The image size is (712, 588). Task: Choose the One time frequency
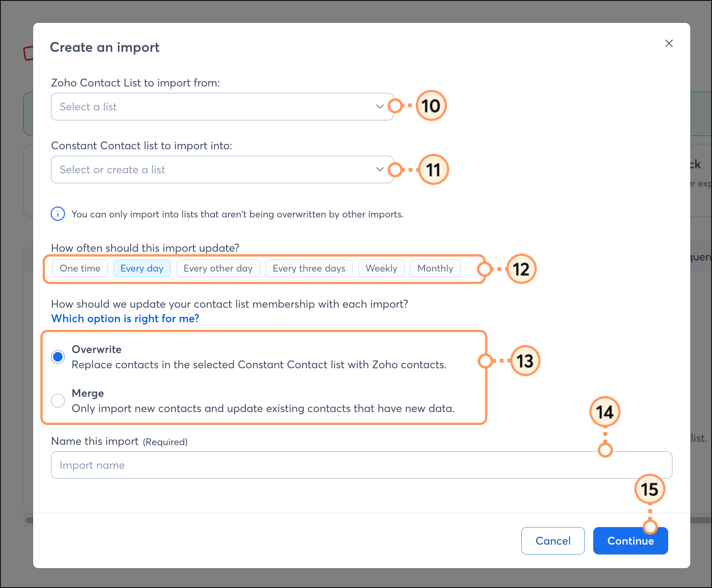(x=80, y=268)
